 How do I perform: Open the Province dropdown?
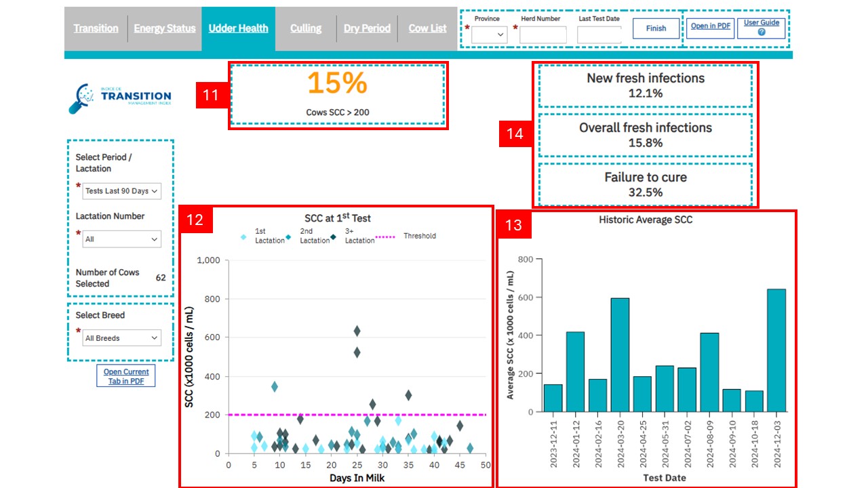(489, 35)
